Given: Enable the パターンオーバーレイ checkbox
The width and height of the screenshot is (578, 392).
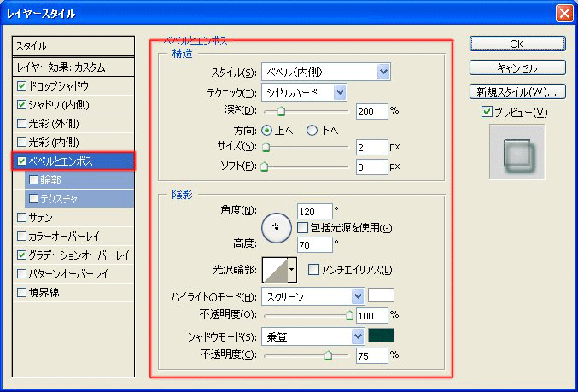Looking at the screenshot, I should click(21, 273).
